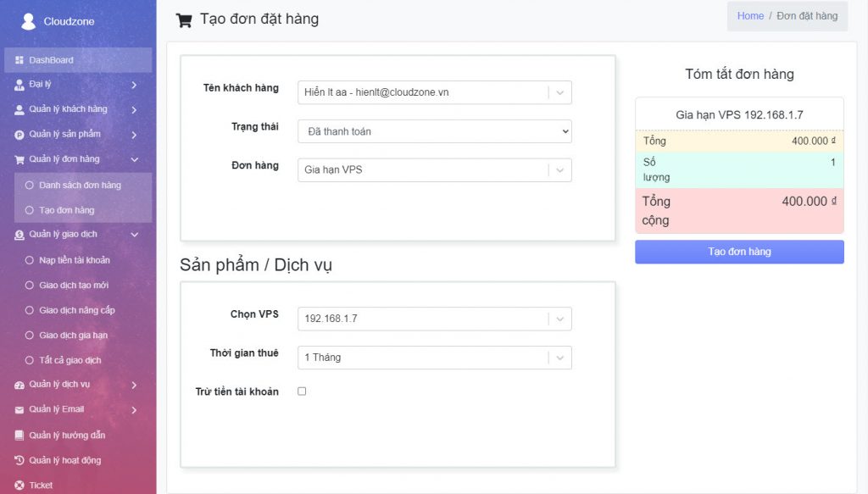Expand the Quản lý khách hàng menu chevron
Viewport: 868px width, 494px height.
(x=134, y=109)
